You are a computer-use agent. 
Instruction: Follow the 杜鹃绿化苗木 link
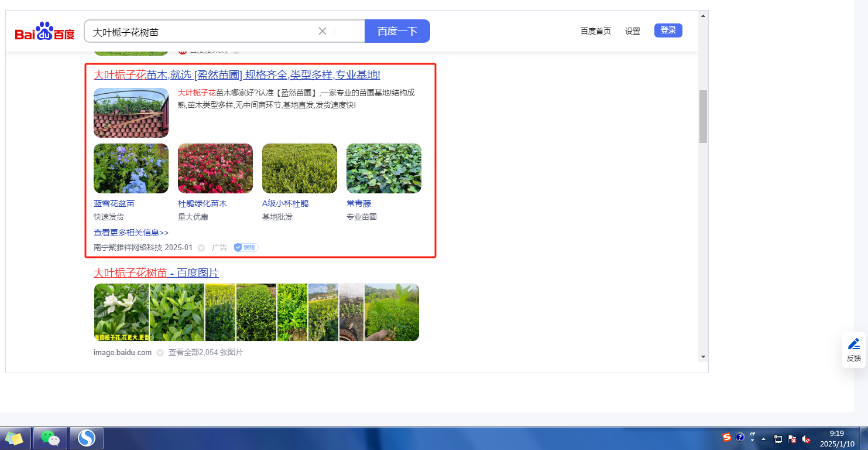[203, 204]
